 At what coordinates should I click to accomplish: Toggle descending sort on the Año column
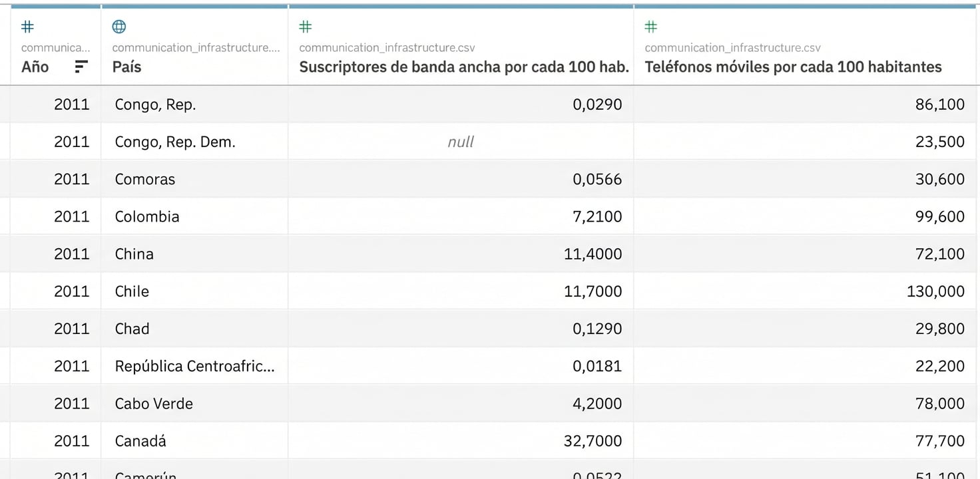[81, 67]
